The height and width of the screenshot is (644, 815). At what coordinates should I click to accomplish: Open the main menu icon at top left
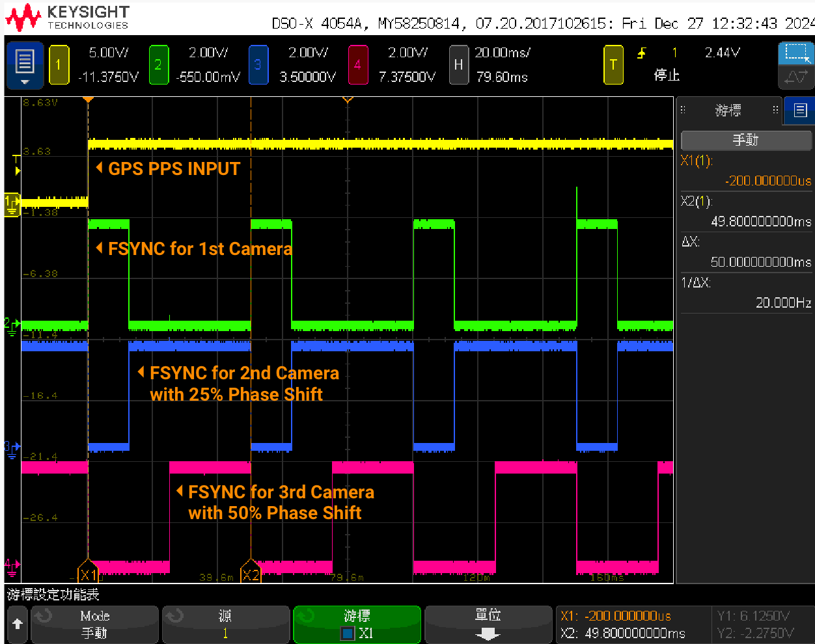click(25, 64)
